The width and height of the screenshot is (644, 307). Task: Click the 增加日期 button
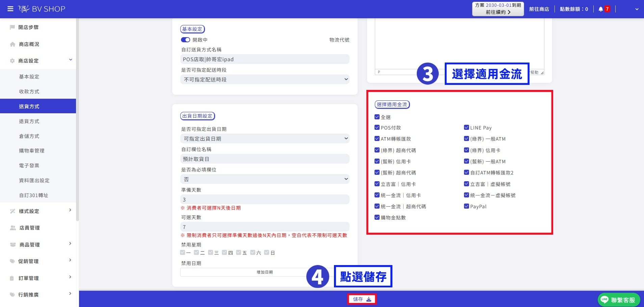pos(265,272)
